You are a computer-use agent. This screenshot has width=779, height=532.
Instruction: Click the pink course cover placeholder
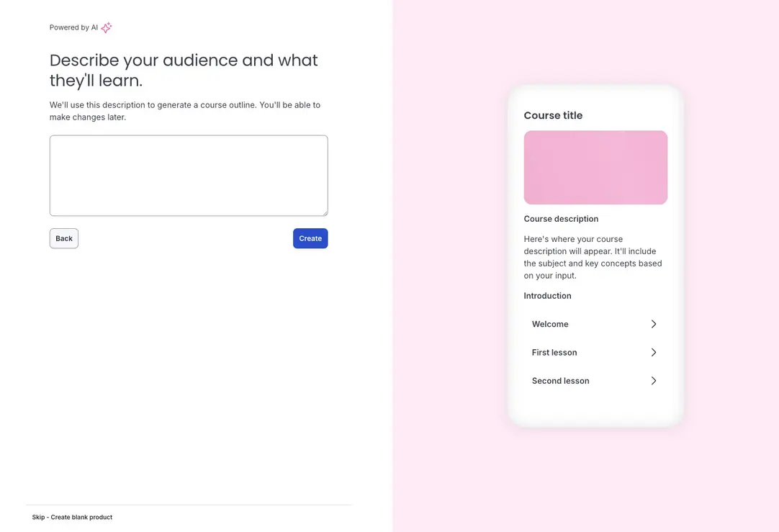pos(595,167)
